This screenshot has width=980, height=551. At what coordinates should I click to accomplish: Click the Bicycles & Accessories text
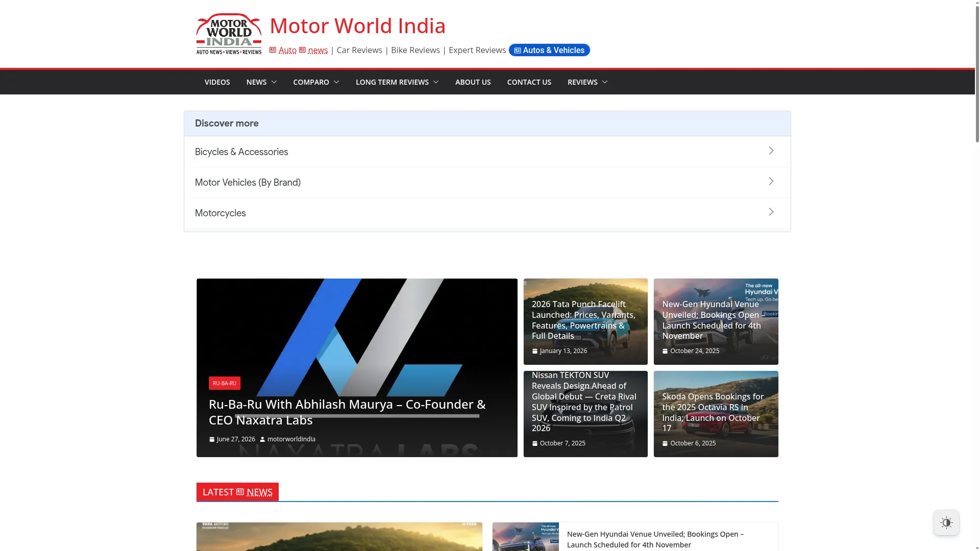(241, 152)
